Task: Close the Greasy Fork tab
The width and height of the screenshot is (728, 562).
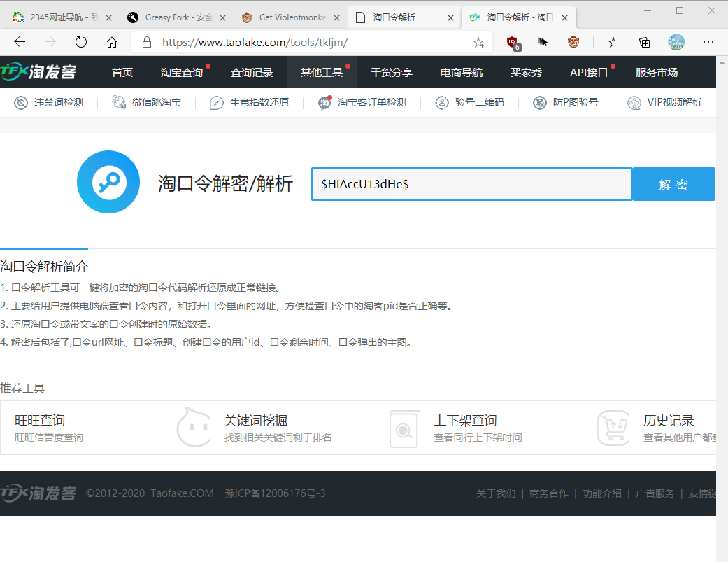Action: pyautogui.click(x=222, y=17)
